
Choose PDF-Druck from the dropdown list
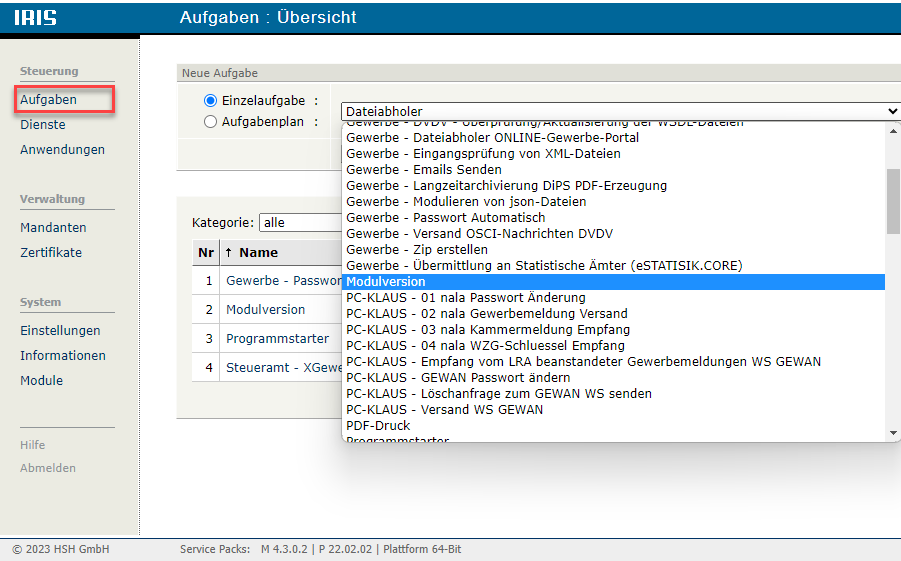click(378, 426)
